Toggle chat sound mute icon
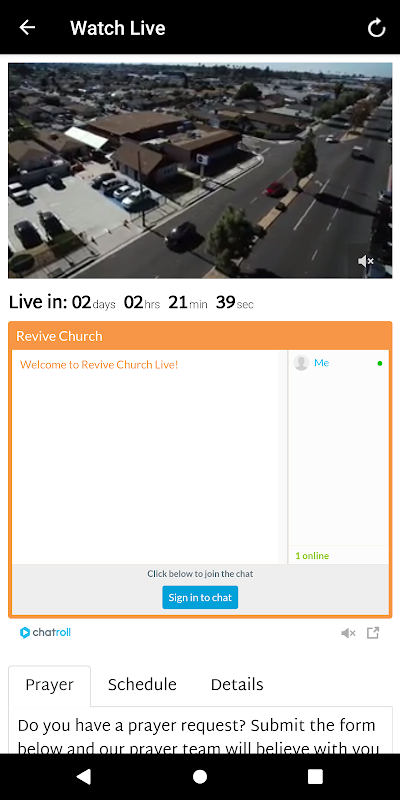Screen dimensions: 400x800 (x=348, y=633)
